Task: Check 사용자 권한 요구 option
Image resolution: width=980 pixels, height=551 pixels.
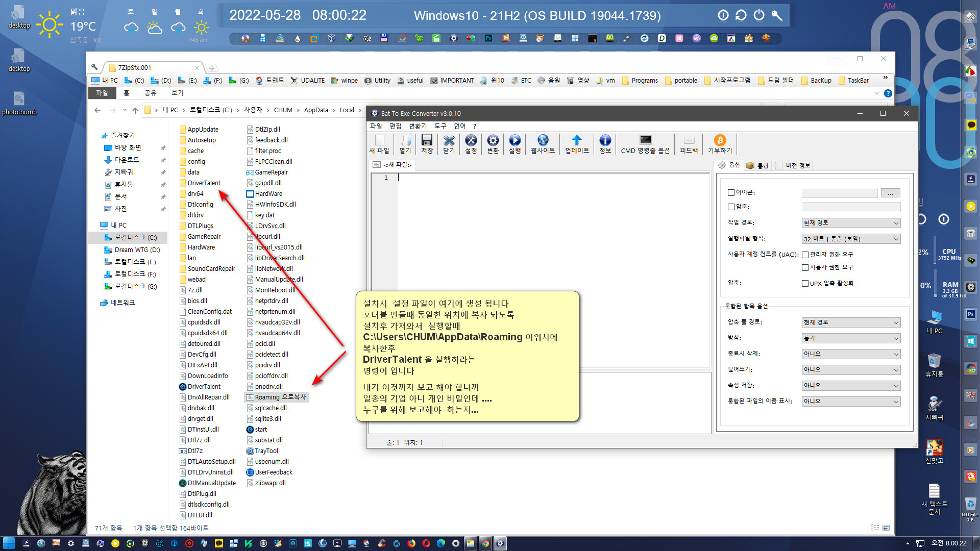Action: tap(805, 267)
